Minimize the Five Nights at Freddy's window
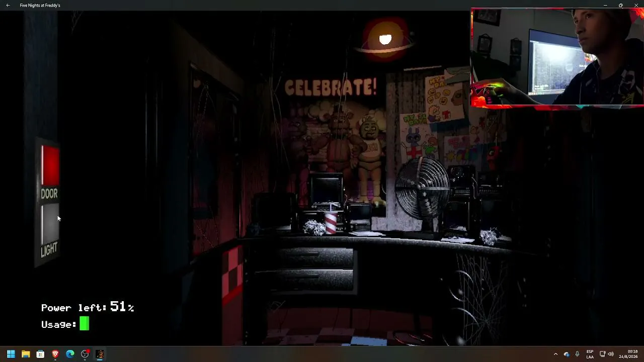 tap(605, 5)
